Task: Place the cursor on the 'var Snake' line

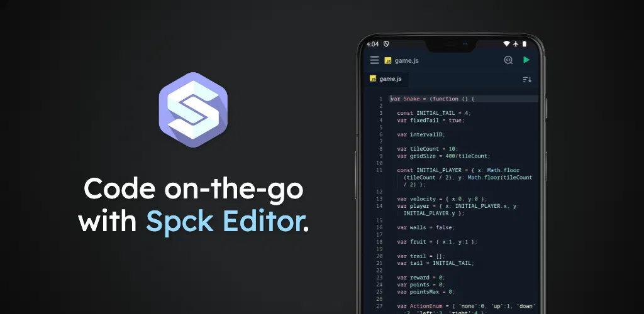Action: [x=433, y=99]
